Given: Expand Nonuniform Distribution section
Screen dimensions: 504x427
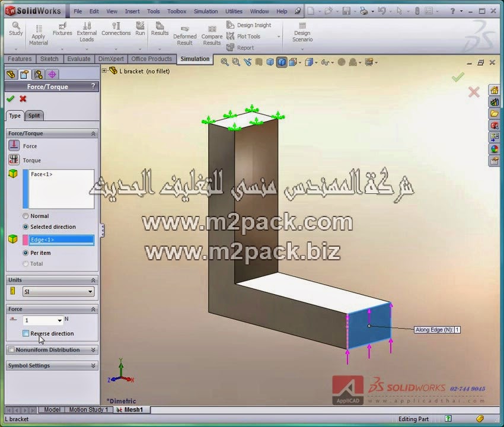Looking at the screenshot, I should point(93,349).
